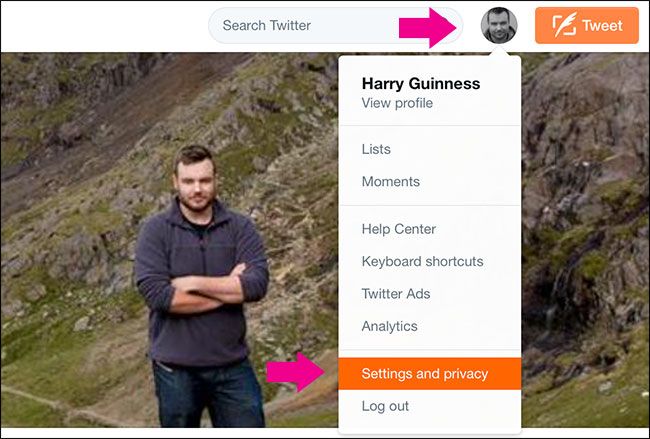Click the pink arrow pointing at avatar
The width and height of the screenshot is (650, 439).
click(430, 26)
